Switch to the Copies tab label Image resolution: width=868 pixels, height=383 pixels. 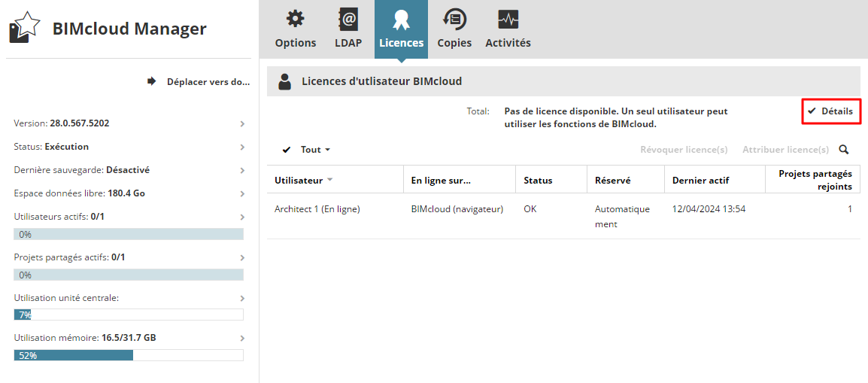tap(454, 43)
